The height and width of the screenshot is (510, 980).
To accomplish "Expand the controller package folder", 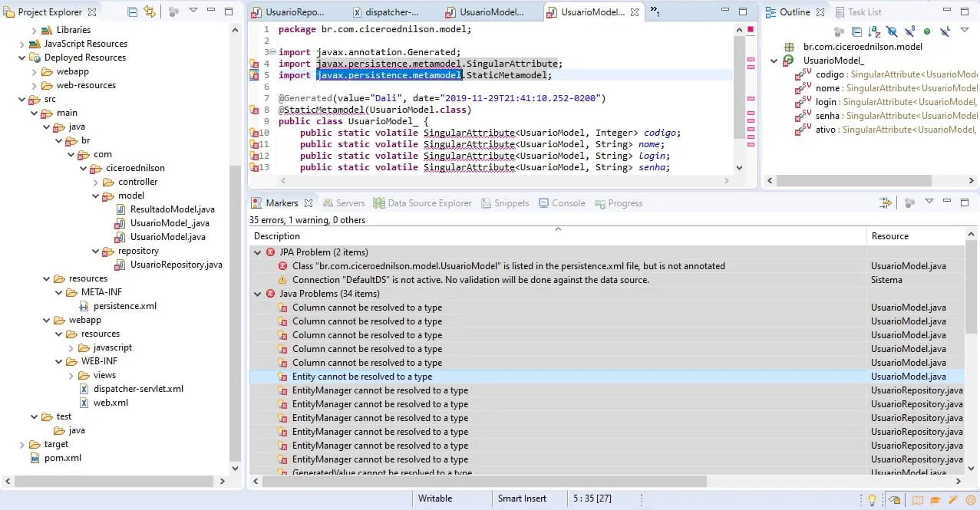I will click(94, 182).
